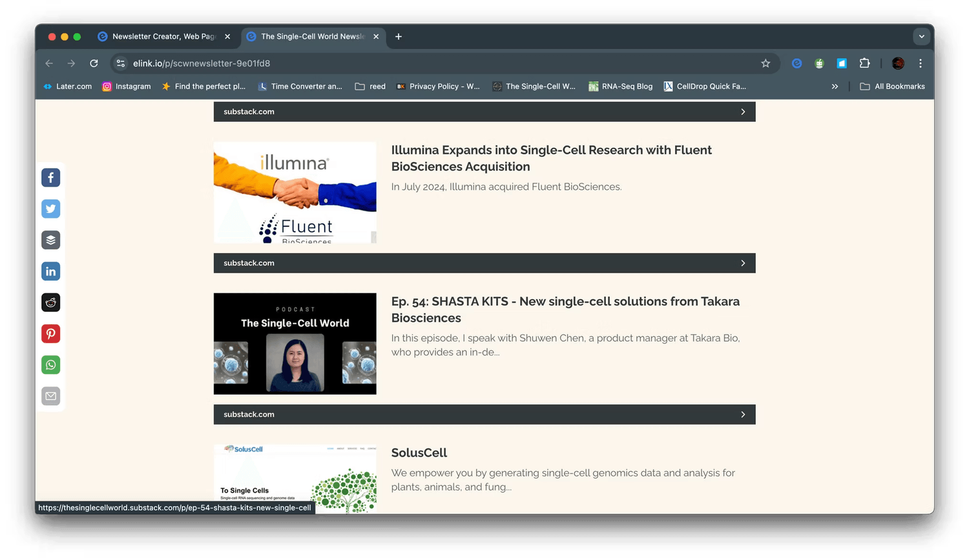Open a new browser tab
The height and width of the screenshot is (560, 969).
(399, 37)
